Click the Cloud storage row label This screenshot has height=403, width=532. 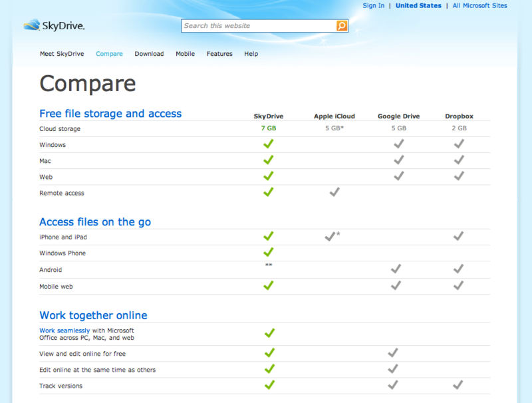[60, 129]
